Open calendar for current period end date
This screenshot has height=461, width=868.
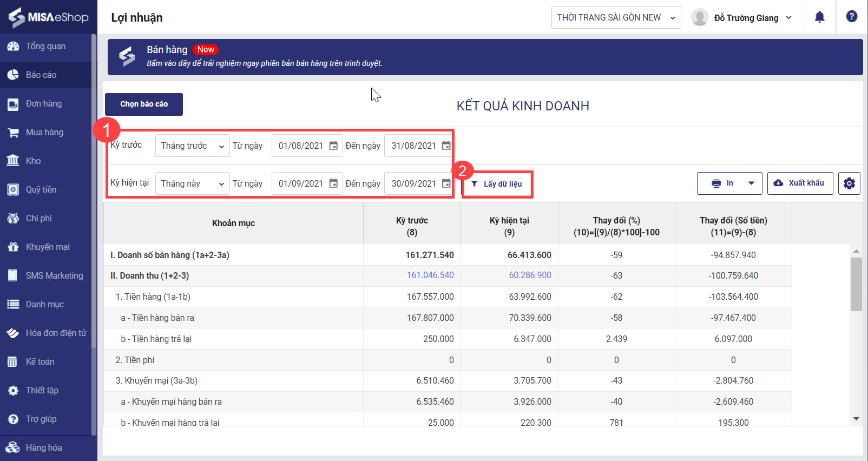coord(446,183)
